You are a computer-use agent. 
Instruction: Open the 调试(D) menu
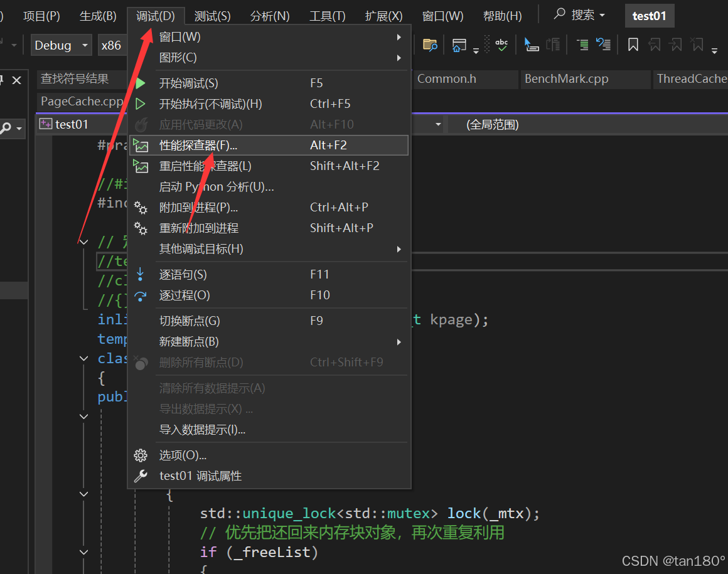coord(156,16)
